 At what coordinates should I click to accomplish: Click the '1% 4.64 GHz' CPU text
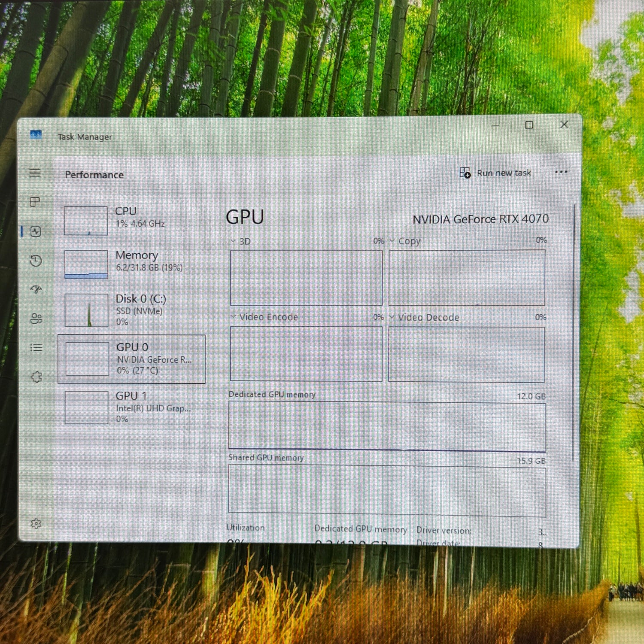click(140, 224)
